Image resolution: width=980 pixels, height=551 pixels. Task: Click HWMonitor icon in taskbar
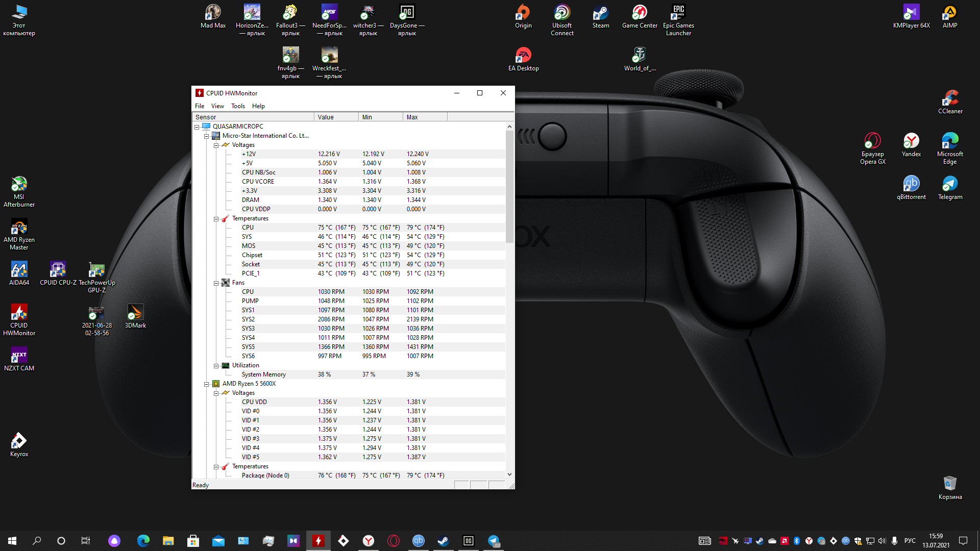point(318,541)
